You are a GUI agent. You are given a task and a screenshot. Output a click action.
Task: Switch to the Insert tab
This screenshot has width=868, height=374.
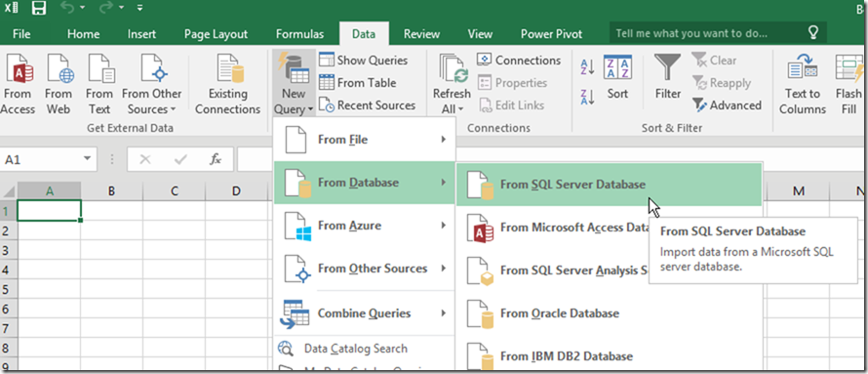141,34
